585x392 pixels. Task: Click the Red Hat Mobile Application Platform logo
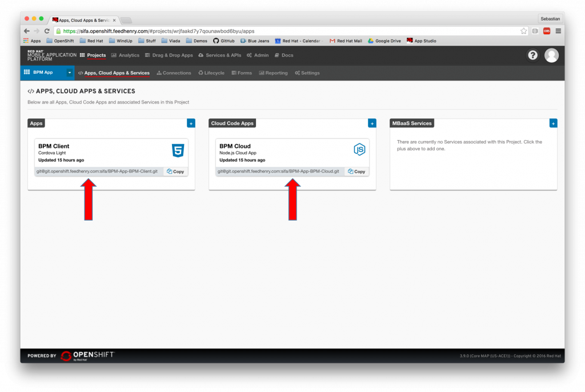click(x=51, y=55)
